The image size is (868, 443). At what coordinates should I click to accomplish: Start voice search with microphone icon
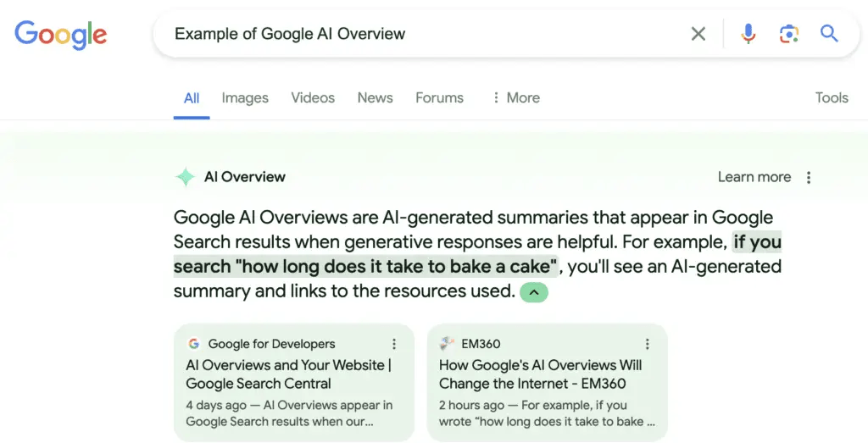(x=748, y=34)
